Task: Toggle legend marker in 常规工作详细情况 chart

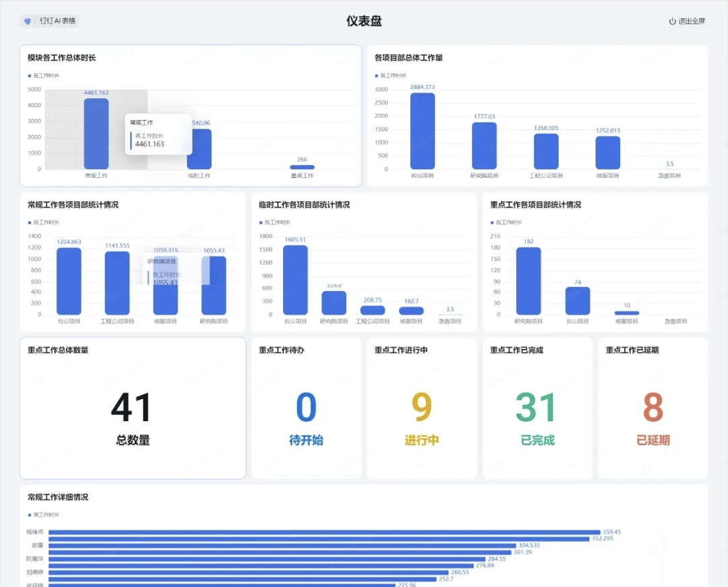Action: [30, 515]
